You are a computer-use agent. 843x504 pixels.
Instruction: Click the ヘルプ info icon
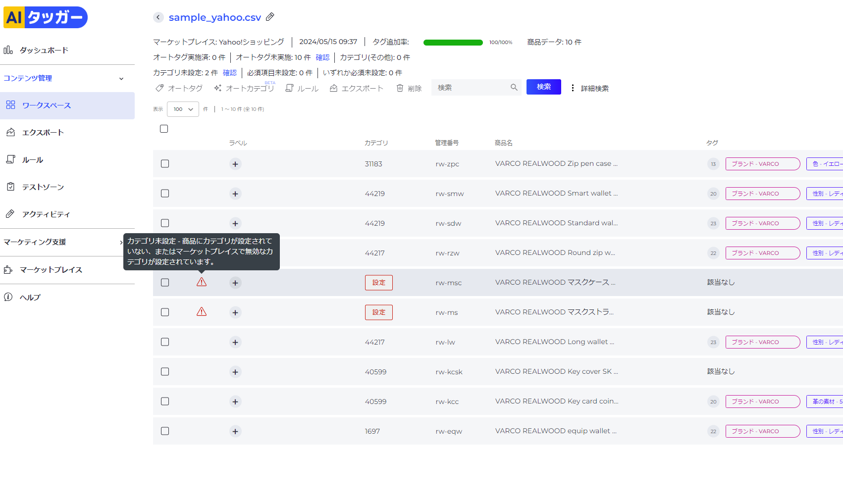pos(8,297)
